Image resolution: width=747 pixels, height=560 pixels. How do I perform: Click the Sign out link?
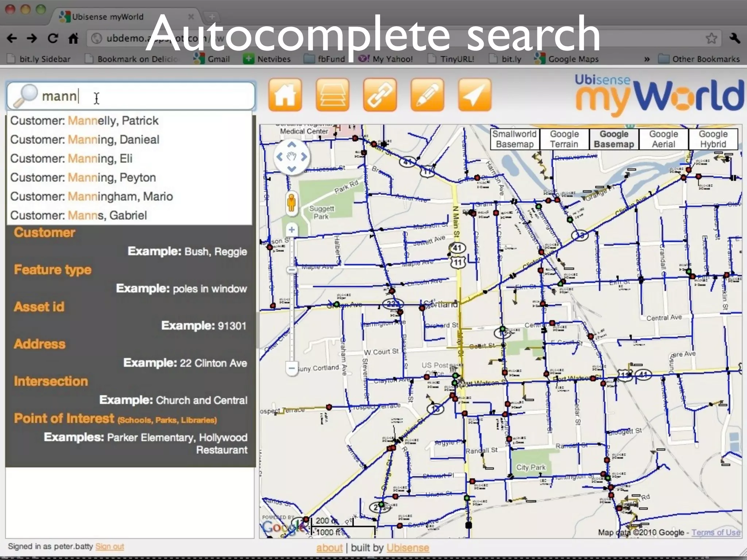coord(109,547)
